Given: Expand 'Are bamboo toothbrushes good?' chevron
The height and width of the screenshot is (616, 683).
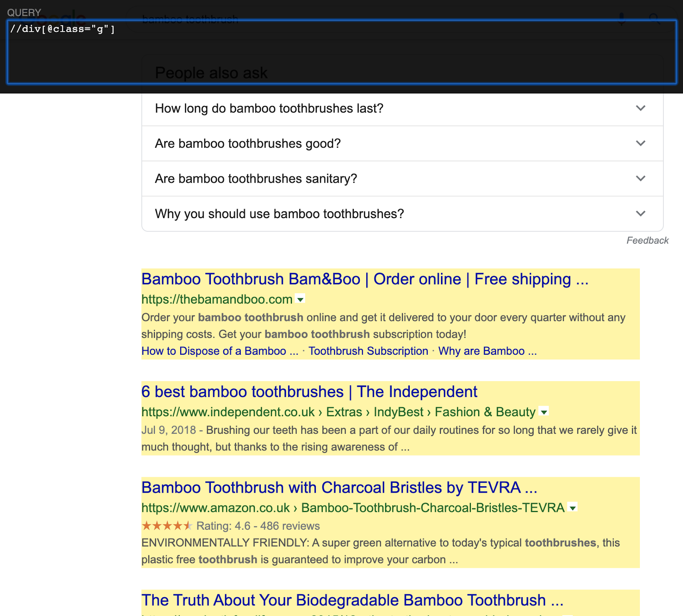Looking at the screenshot, I should point(640,143).
